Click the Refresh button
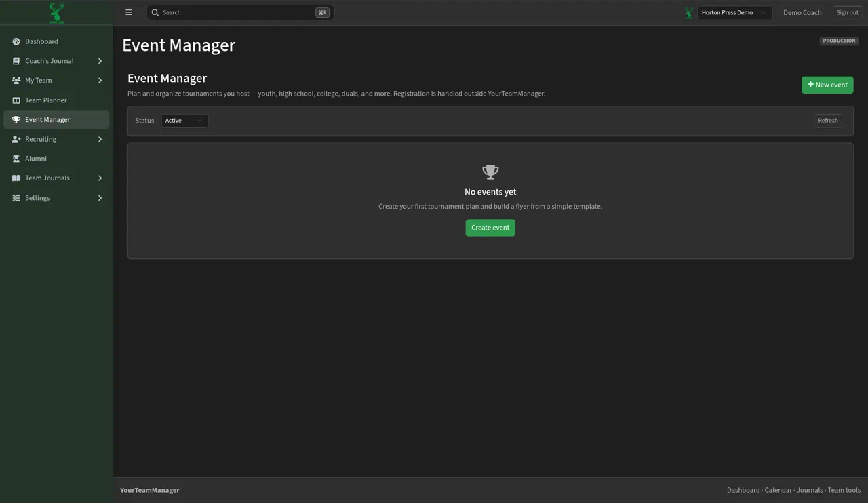This screenshot has width=868, height=503. [828, 121]
